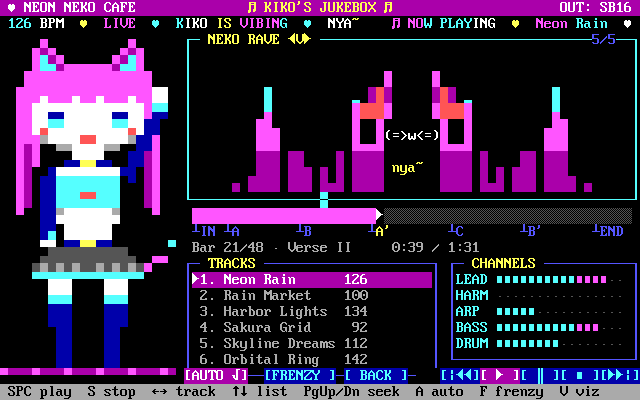Click the ↔ track shortcut hint

click(x=184, y=391)
